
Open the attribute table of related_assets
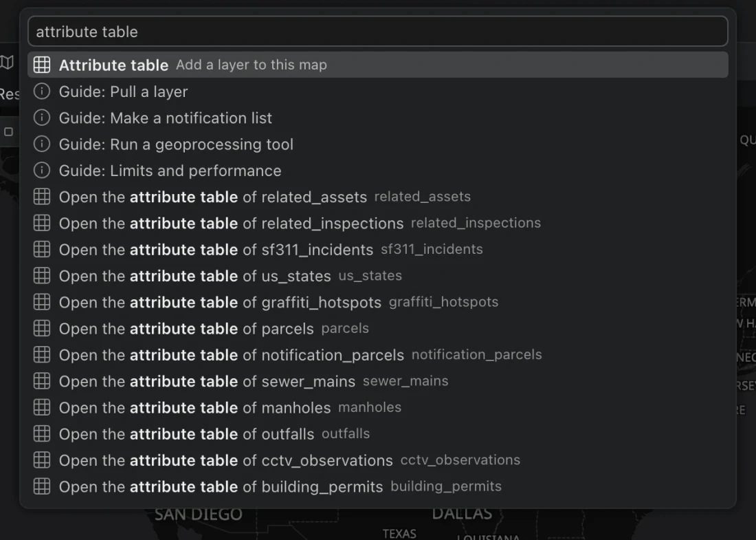tap(377, 197)
